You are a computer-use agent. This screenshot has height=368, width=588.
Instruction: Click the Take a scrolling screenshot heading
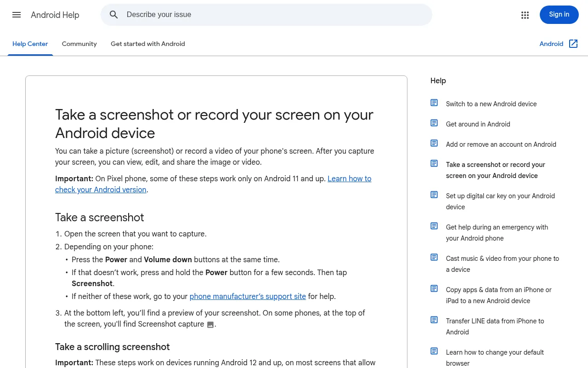(x=113, y=347)
